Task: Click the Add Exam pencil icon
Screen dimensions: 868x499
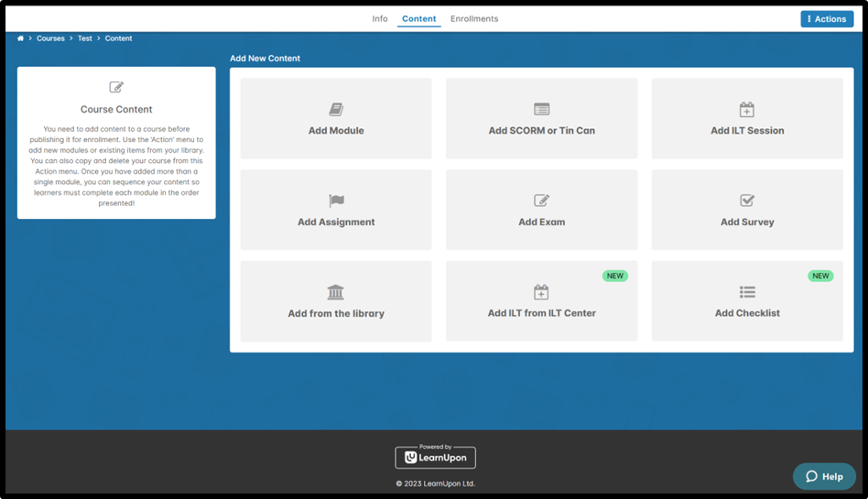Action: pos(541,201)
